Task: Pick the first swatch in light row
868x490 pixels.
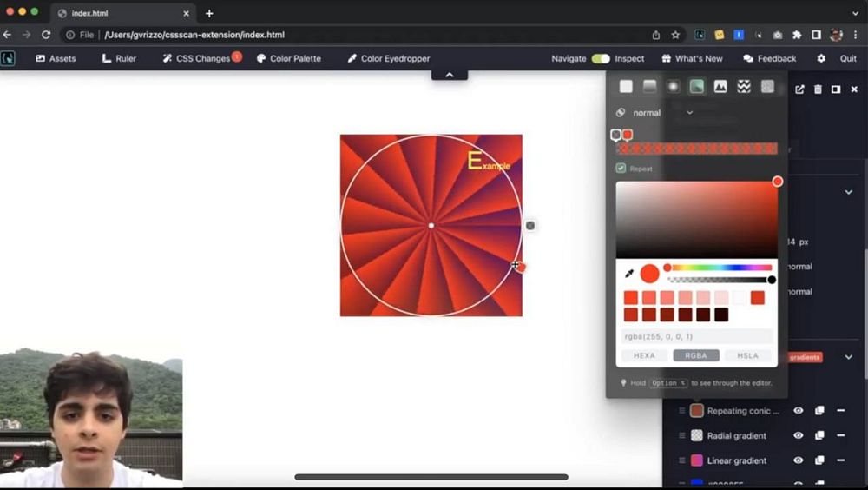Action: pyautogui.click(x=630, y=298)
